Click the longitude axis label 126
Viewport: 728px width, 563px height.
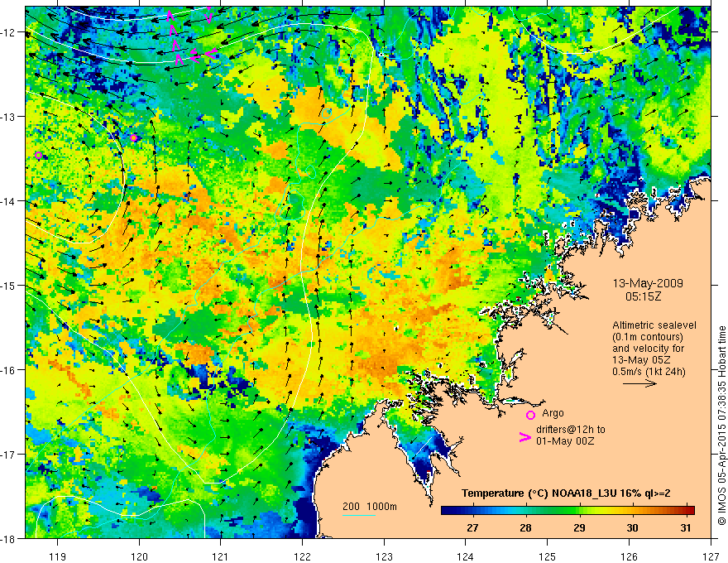pos(629,556)
